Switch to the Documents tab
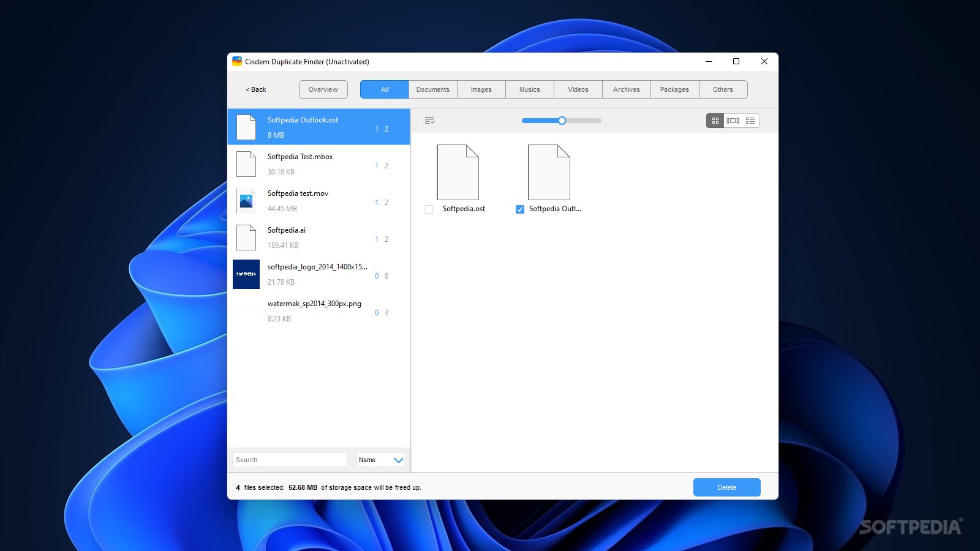This screenshot has width=980, height=551. click(433, 89)
